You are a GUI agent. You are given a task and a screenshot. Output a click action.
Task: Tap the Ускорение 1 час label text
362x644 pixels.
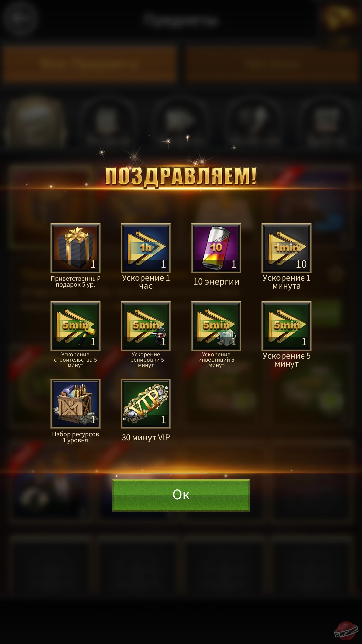click(146, 282)
